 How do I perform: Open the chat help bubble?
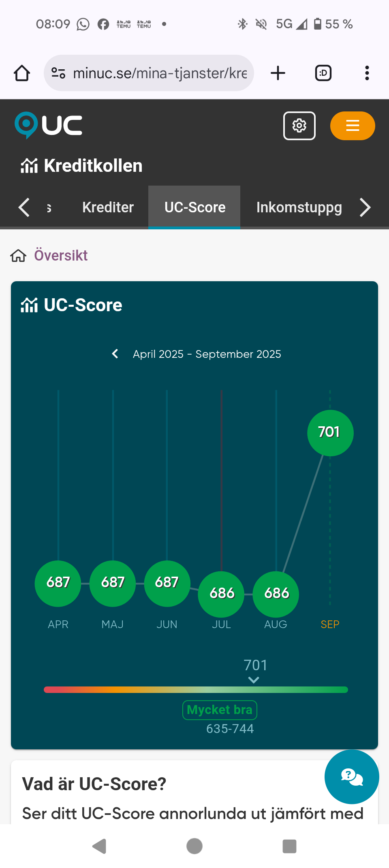[x=351, y=776]
